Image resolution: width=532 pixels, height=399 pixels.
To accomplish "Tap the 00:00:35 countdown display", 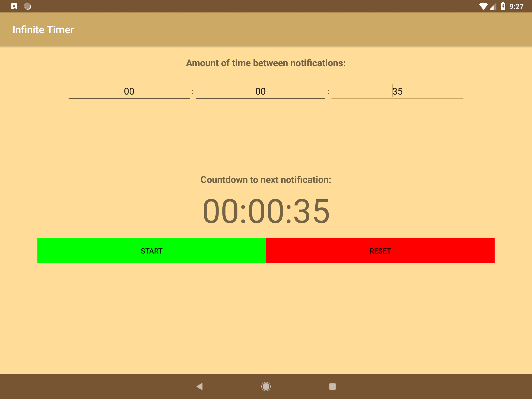I will point(266,211).
